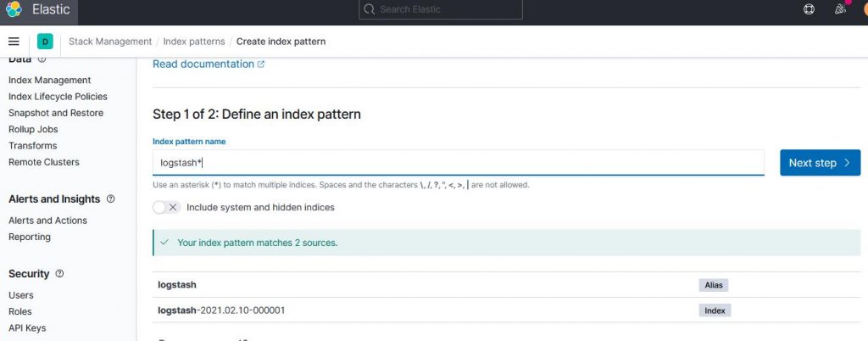This screenshot has height=341, width=868.
Task: Open Index Management in sidebar
Action: point(50,81)
